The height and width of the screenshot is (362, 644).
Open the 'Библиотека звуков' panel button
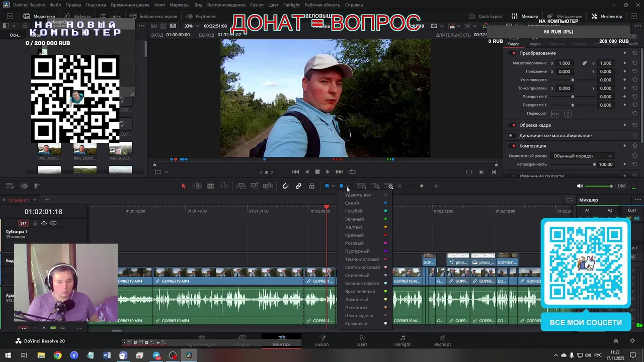point(154,16)
